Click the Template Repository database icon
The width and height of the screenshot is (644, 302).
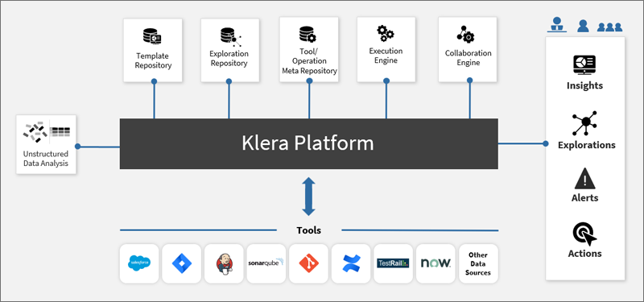(x=152, y=35)
